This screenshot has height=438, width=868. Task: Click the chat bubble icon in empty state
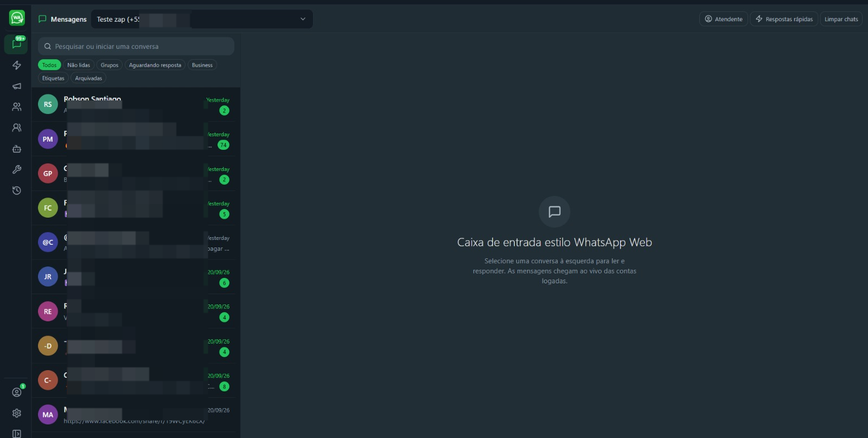[554, 212]
